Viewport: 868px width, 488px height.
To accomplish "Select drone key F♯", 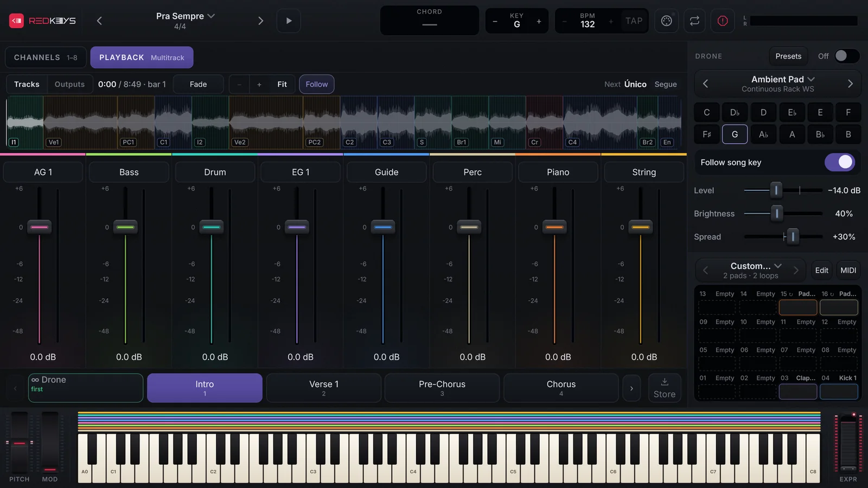I will point(707,134).
